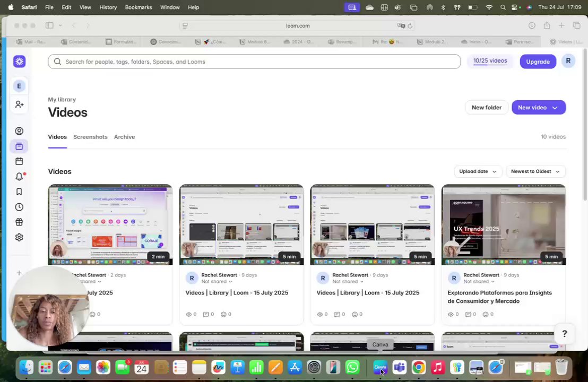Click the loom.com Safari address bar

(x=298, y=26)
